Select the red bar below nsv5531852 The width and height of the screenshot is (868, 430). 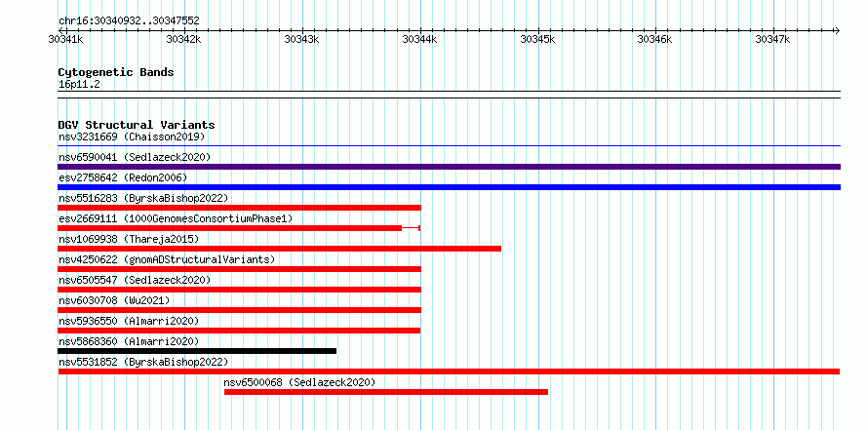click(449, 371)
